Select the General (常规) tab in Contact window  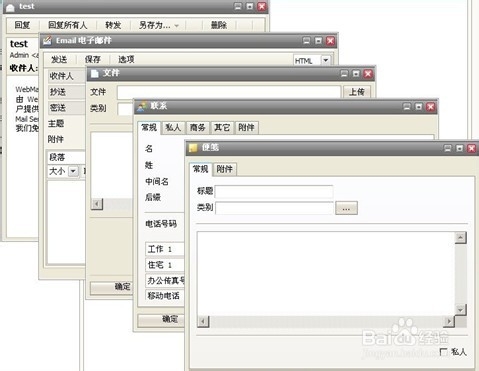[149, 127]
